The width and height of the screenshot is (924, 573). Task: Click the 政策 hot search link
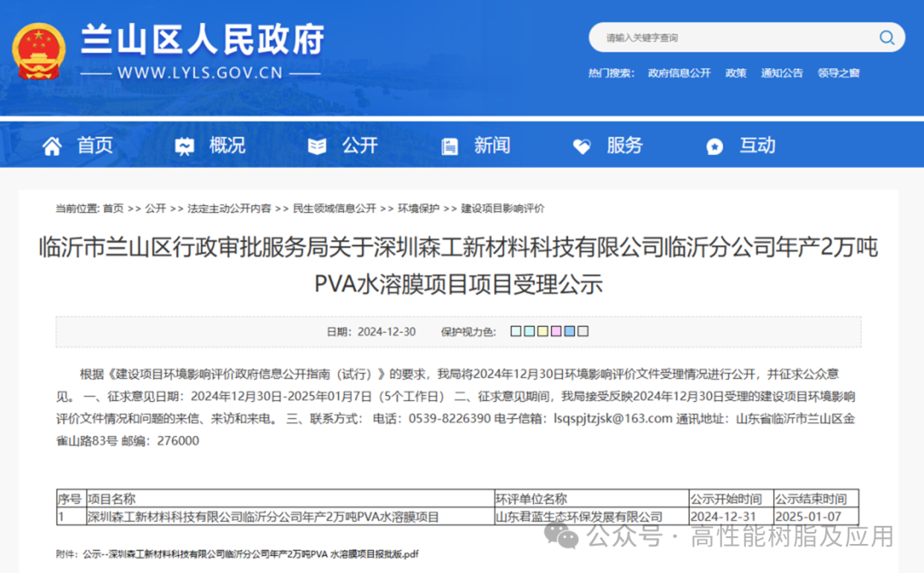tap(736, 73)
